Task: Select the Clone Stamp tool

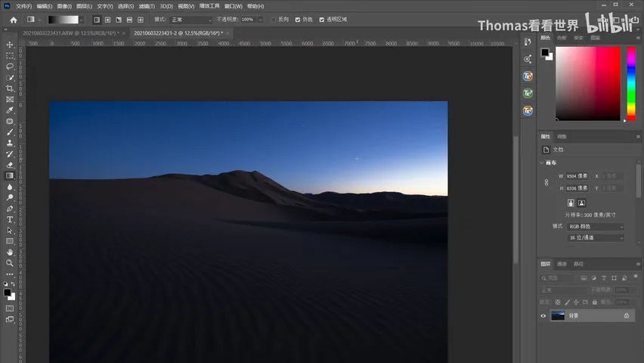Action: (10, 143)
